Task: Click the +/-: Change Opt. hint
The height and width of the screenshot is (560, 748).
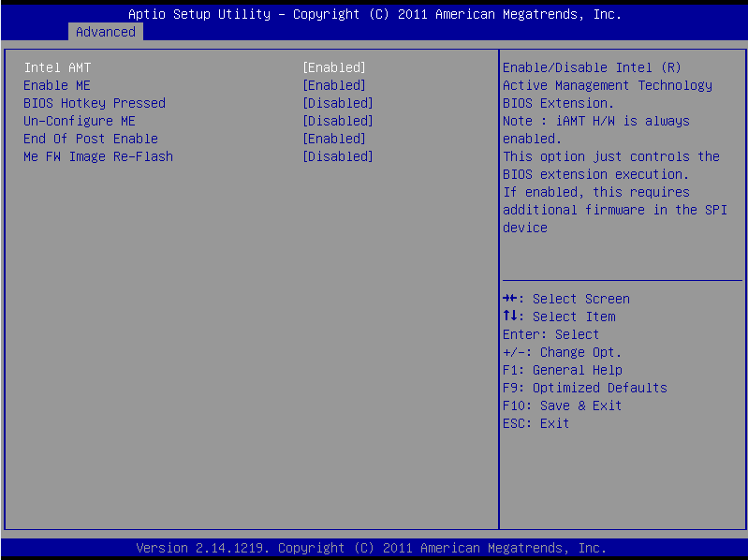Action: pos(563,352)
